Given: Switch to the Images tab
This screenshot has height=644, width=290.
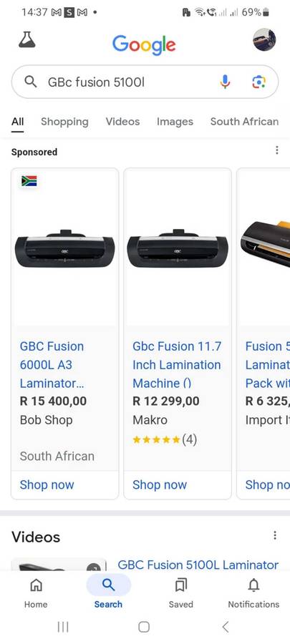Looking at the screenshot, I should tap(175, 122).
